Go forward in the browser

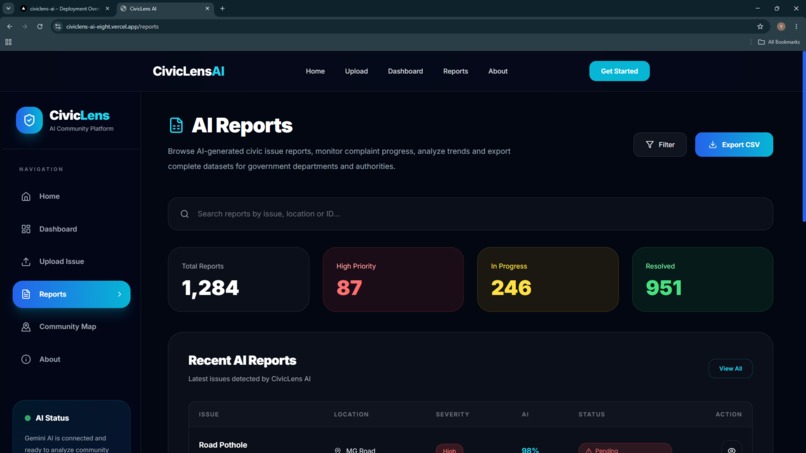[25, 26]
